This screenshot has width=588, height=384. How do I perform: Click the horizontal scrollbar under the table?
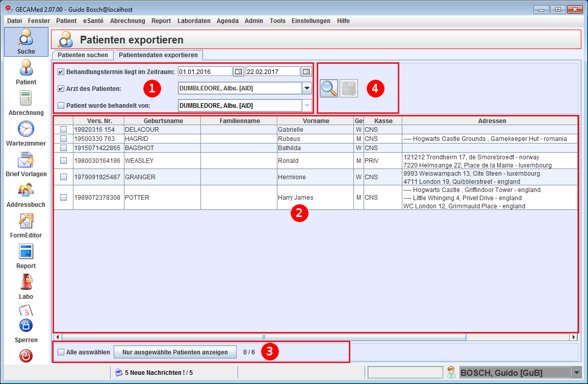point(264,338)
